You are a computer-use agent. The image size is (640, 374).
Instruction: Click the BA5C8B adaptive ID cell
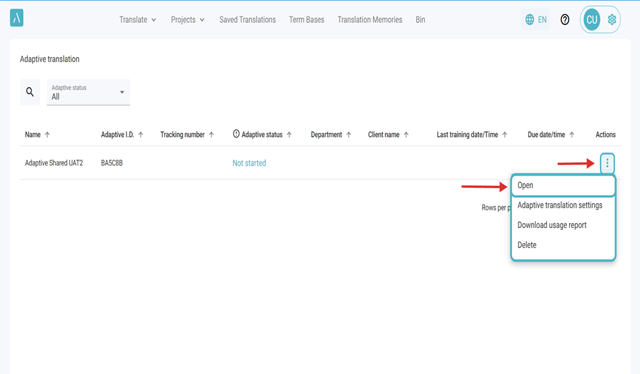coord(111,163)
